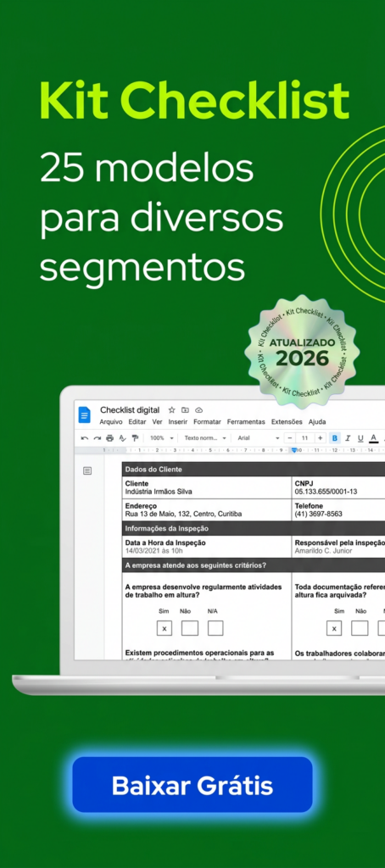Toggle Italic formatting
Viewport: 385px width, 868px height.
pyautogui.click(x=348, y=438)
